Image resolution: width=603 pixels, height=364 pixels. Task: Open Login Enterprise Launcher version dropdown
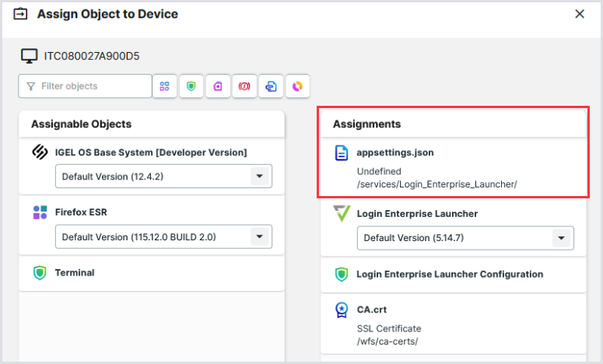click(x=560, y=238)
